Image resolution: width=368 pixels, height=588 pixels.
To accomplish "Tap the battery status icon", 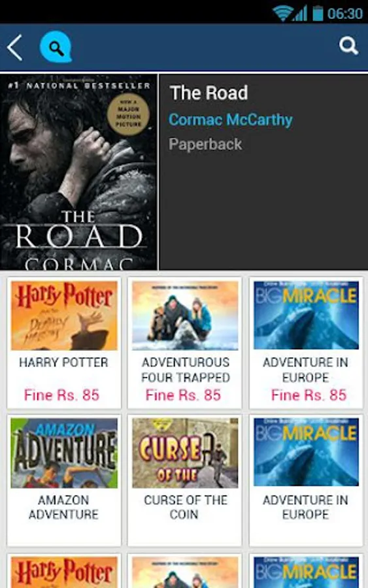I will 318,14.
